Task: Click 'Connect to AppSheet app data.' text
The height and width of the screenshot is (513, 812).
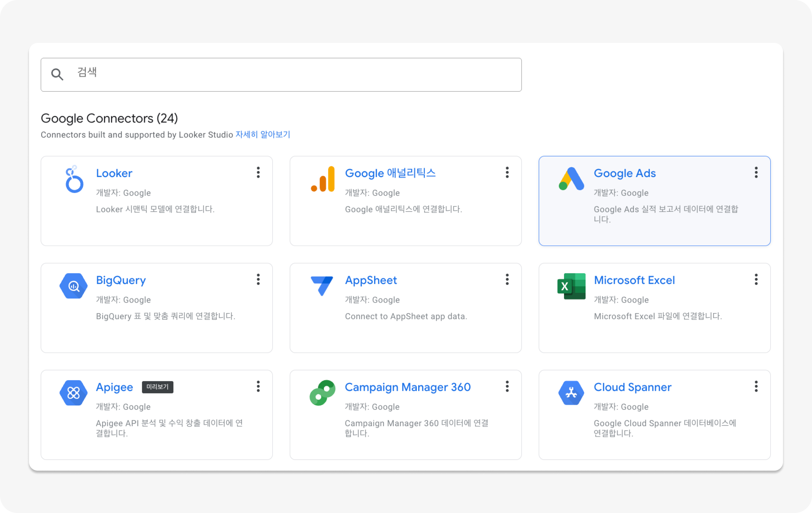Action: [406, 316]
